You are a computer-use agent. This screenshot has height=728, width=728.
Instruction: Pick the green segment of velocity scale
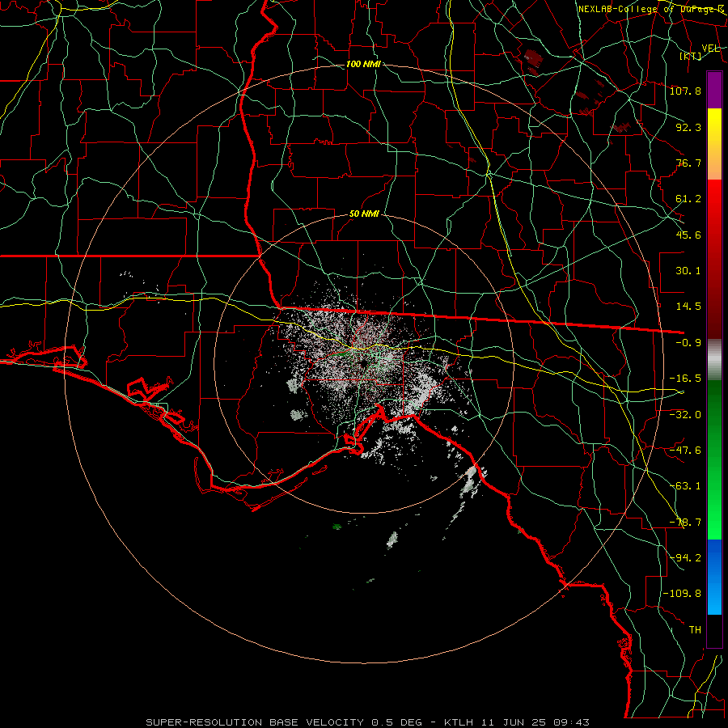point(714,459)
